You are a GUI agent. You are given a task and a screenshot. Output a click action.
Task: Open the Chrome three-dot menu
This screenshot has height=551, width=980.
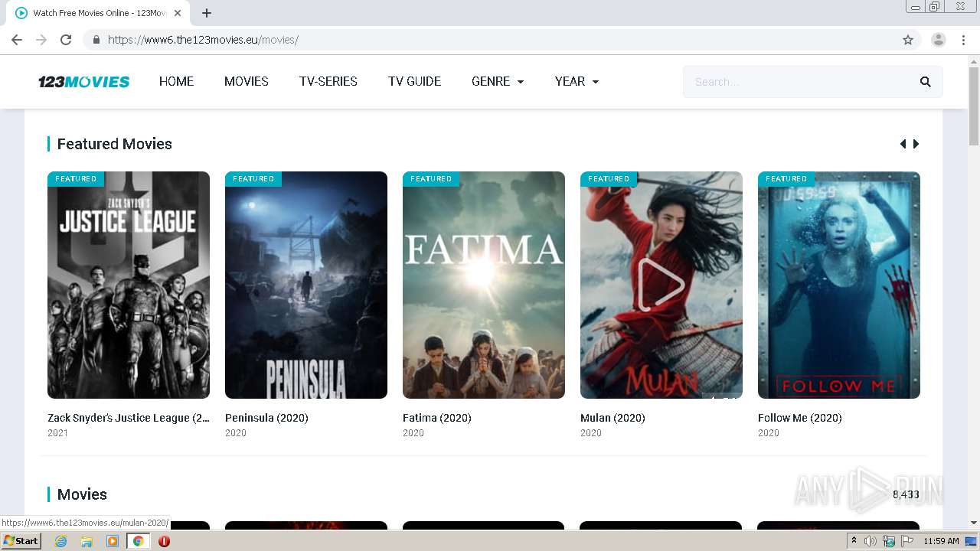pyautogui.click(x=964, y=40)
